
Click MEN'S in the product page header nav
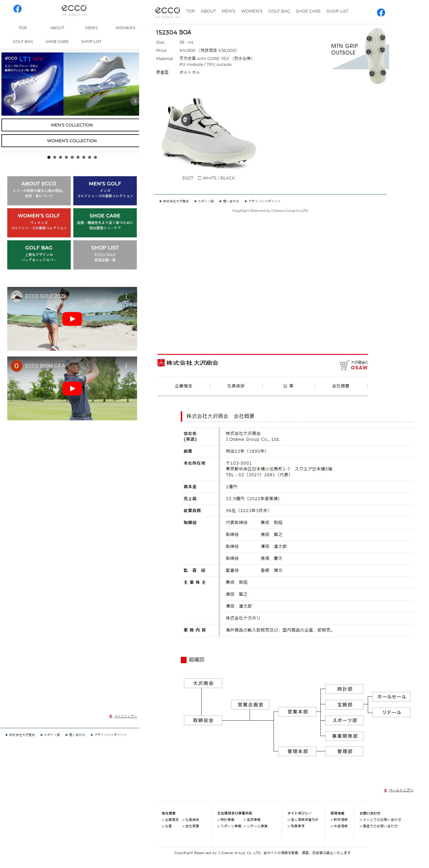228,11
